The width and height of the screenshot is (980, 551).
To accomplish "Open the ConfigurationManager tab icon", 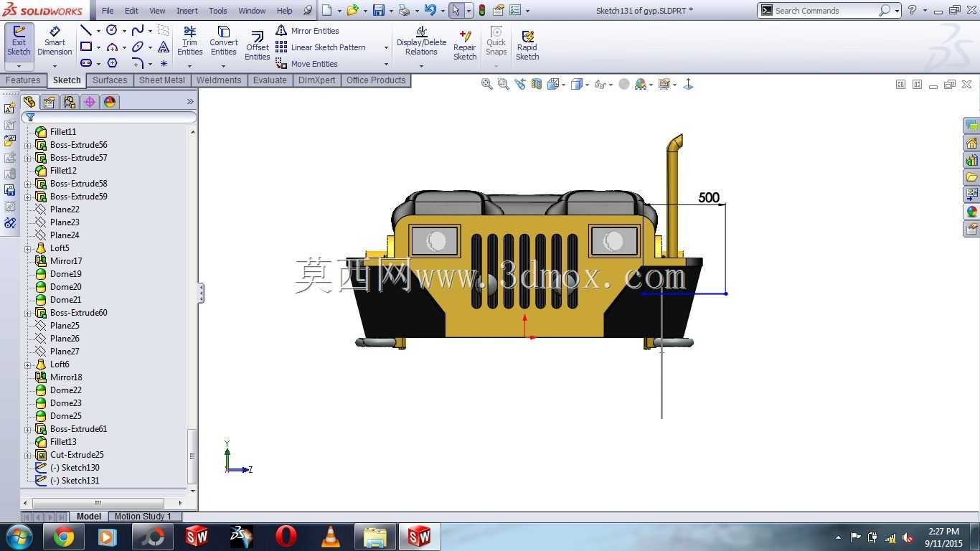I will coord(69,102).
